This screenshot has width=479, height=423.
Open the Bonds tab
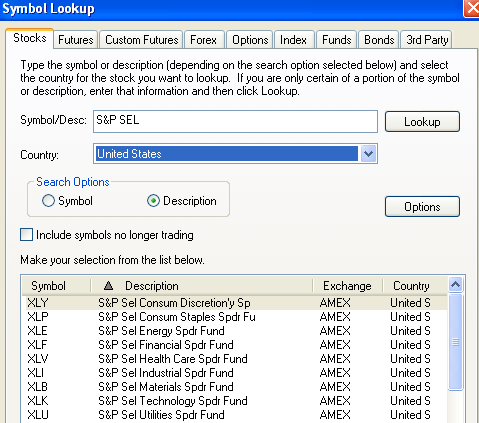pos(379,40)
